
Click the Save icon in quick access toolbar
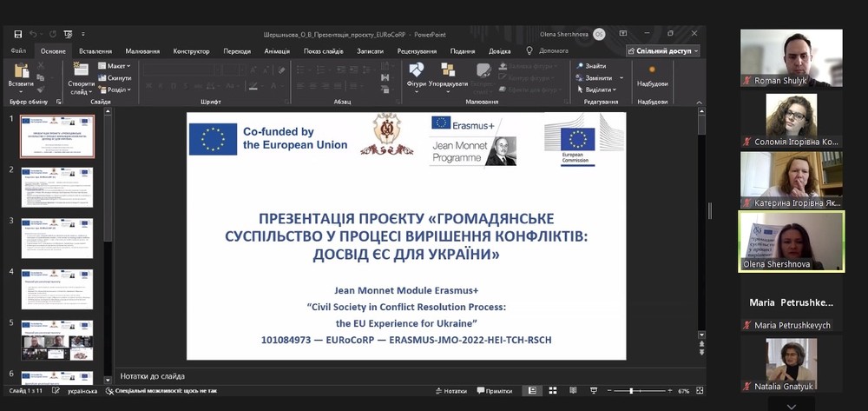17,35
